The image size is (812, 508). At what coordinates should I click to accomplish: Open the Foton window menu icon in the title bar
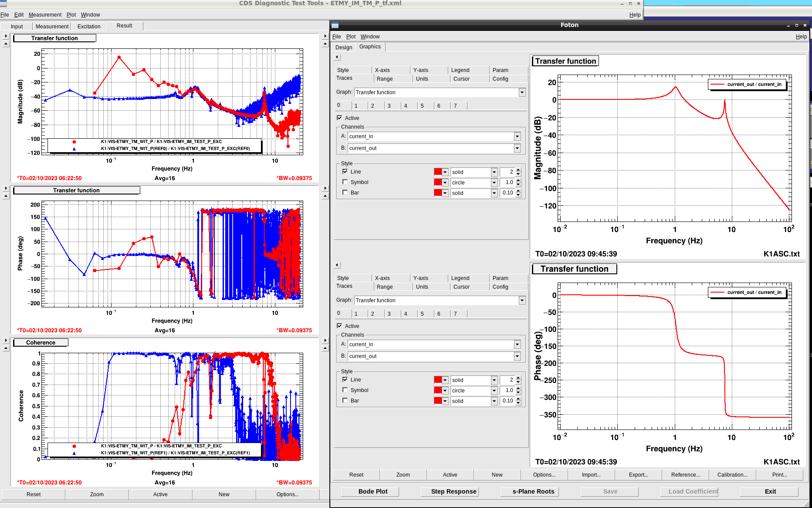click(x=335, y=25)
